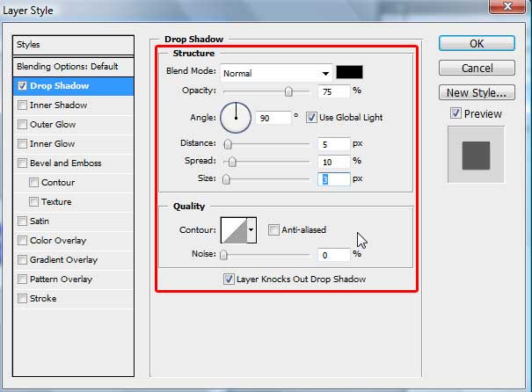Viewport: 532px width, 392px height.
Task: Check the Texture sub-option checkbox
Action: [x=33, y=202]
